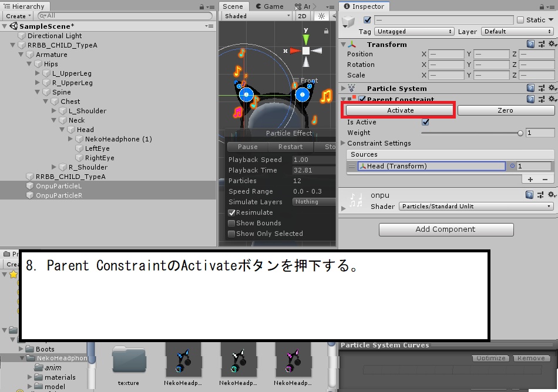Pause the particle effect

(x=248, y=147)
